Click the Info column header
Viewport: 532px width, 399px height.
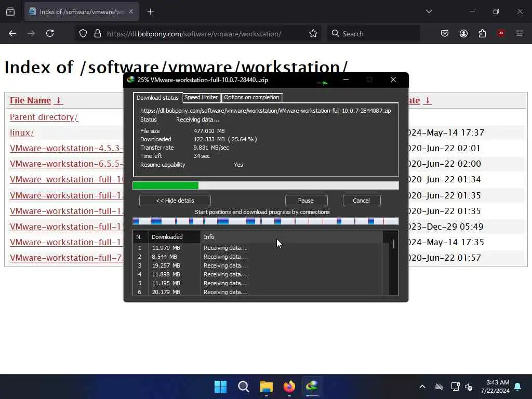pyautogui.click(x=291, y=237)
